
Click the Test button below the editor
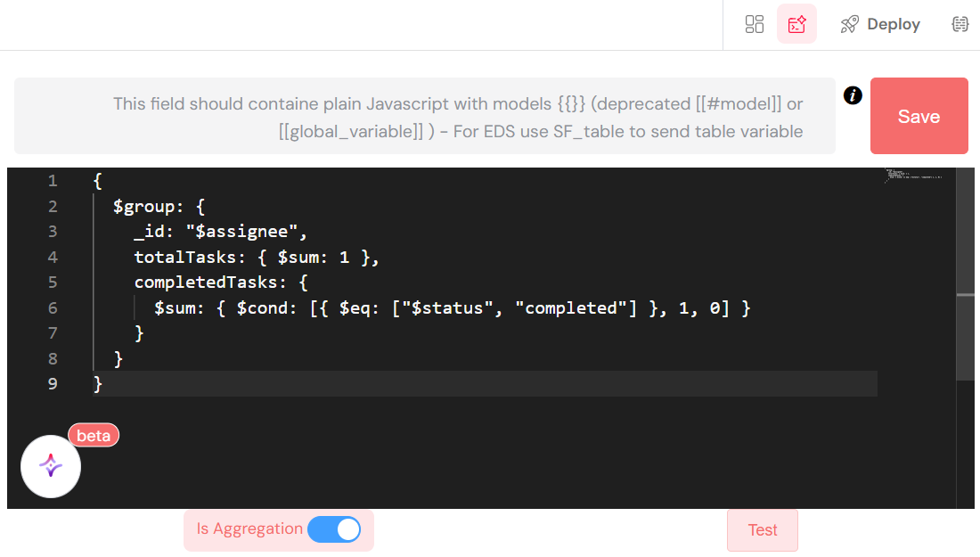click(762, 530)
